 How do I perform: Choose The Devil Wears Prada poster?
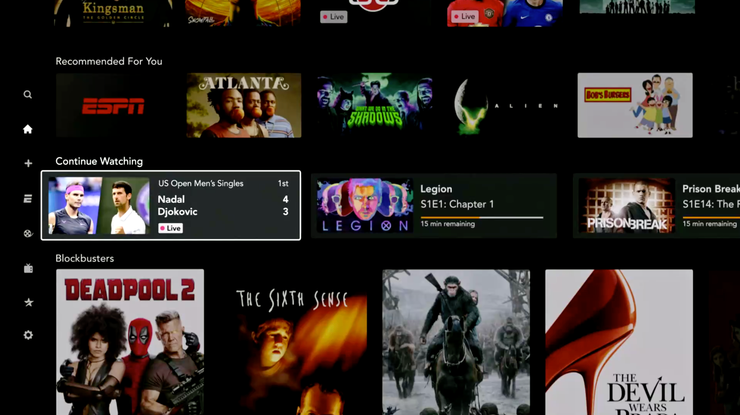point(619,342)
